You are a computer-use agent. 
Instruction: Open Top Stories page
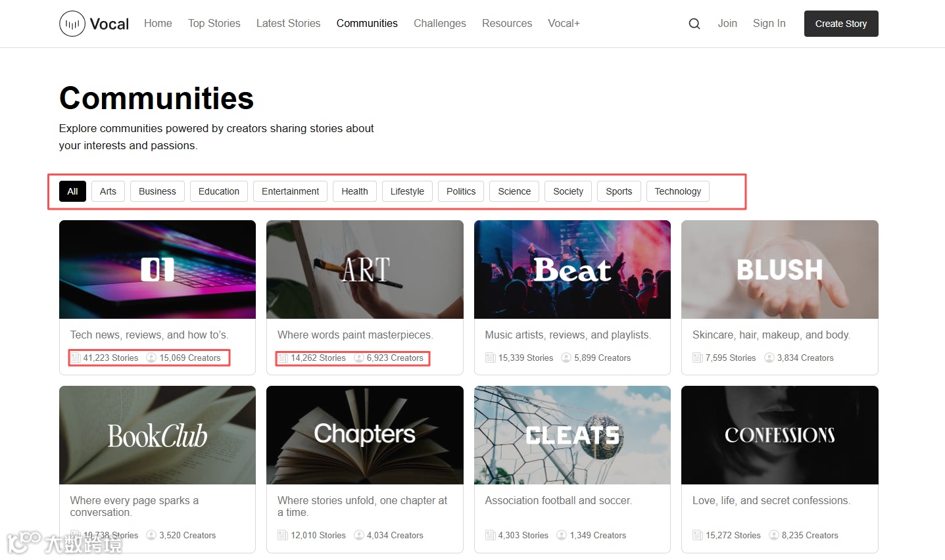(214, 24)
